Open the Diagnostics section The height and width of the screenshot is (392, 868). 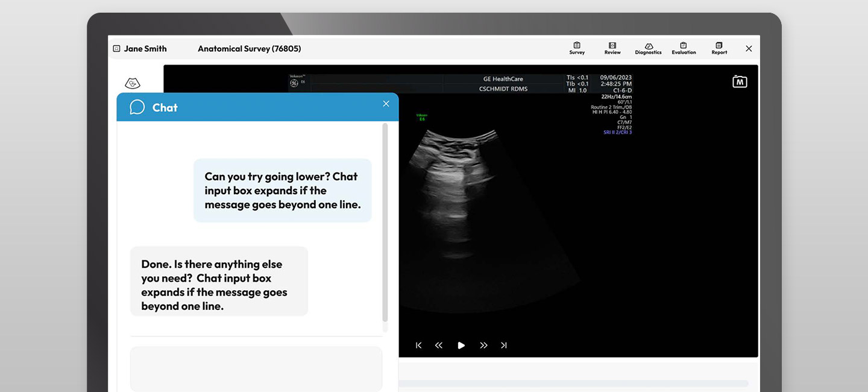pos(648,48)
